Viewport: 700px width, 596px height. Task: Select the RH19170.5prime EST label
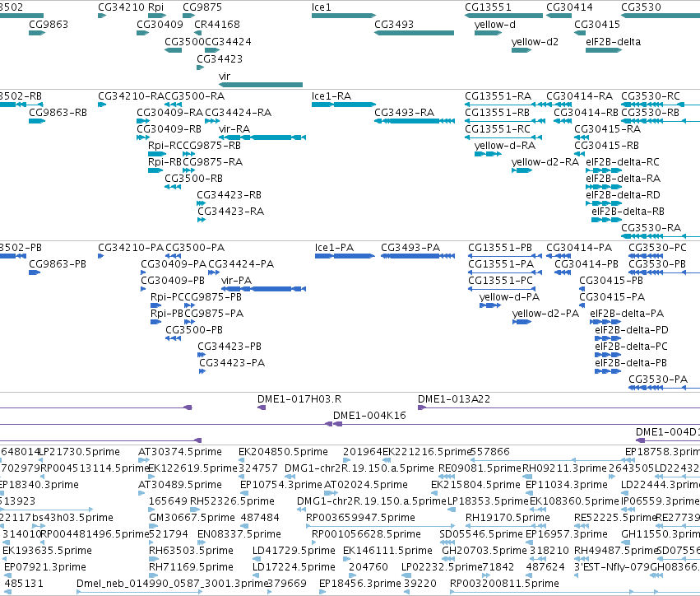tap(508, 517)
